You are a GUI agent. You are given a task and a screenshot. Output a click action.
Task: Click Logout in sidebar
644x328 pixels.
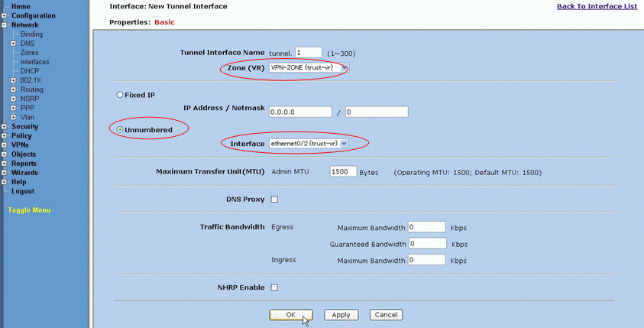pyautogui.click(x=23, y=191)
